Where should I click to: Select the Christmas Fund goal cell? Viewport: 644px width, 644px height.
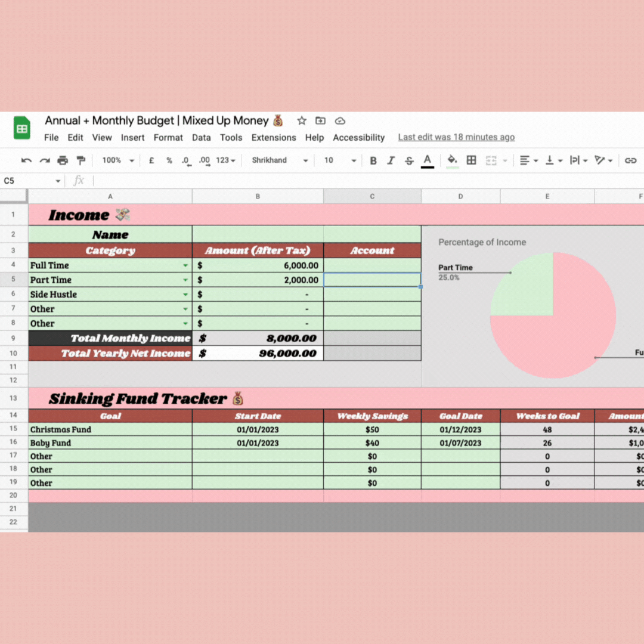[x=110, y=429]
